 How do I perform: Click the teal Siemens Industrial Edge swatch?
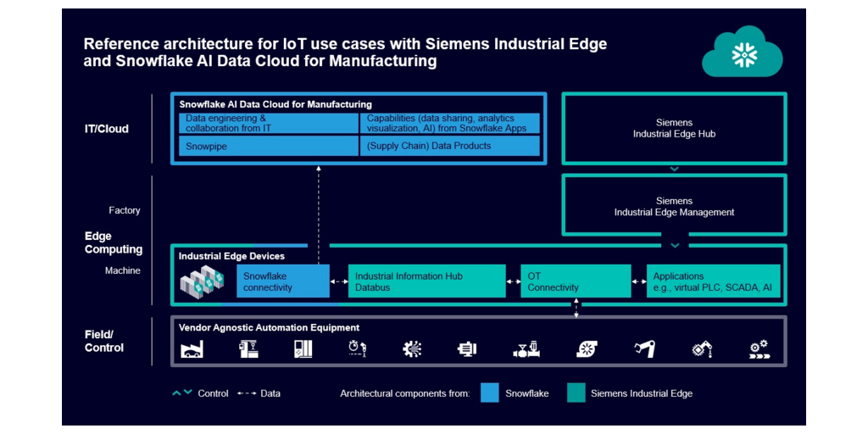coord(576,393)
